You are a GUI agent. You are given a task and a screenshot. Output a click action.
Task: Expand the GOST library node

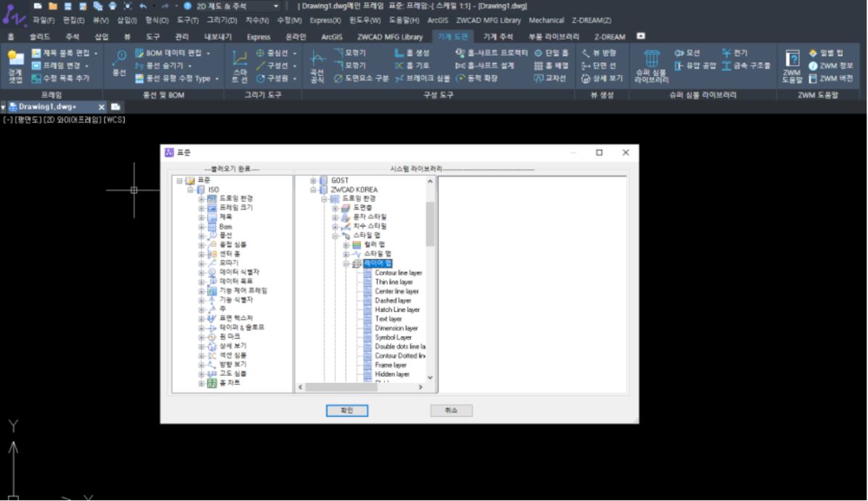point(313,181)
